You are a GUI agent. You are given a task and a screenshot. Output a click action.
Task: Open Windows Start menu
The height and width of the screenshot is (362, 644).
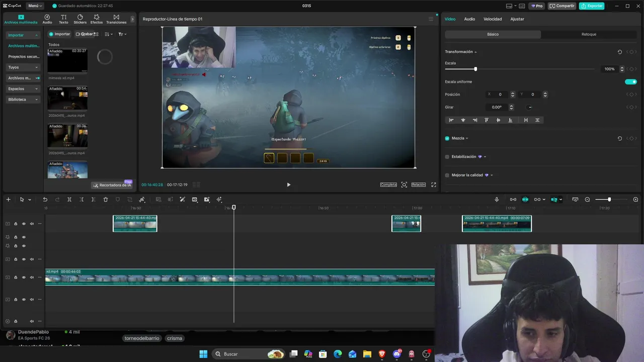tap(203, 354)
